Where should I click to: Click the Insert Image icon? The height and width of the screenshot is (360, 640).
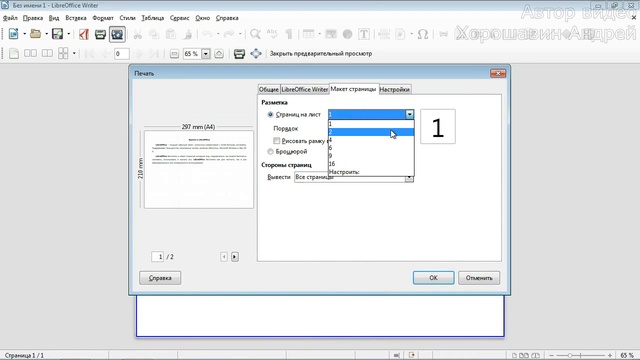click(331, 34)
